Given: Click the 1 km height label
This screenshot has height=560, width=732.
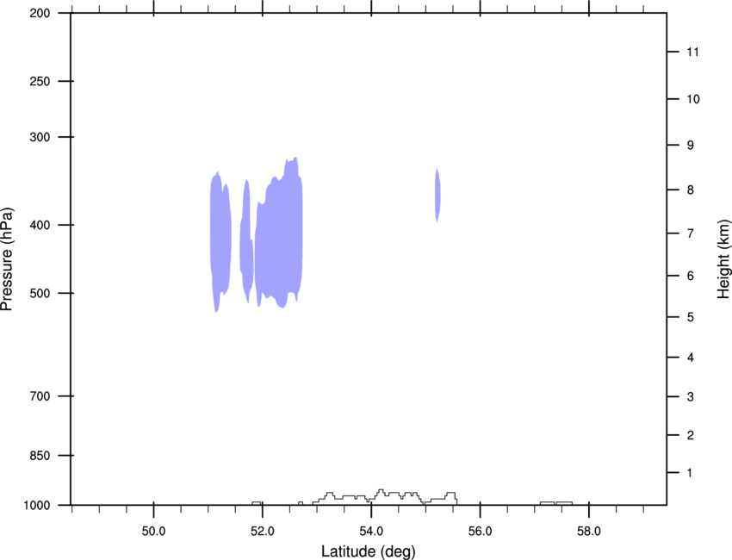Looking at the screenshot, I should pos(690,473).
